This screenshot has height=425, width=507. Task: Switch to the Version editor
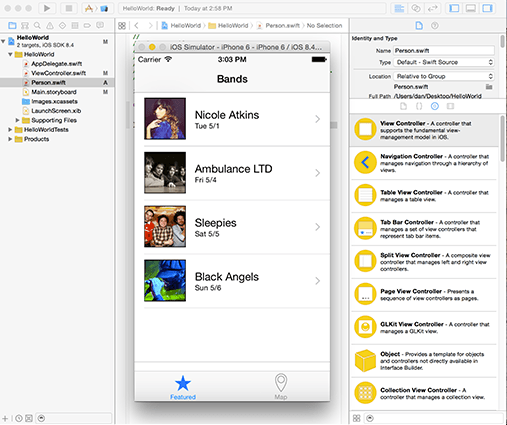pyautogui.click(x=432, y=8)
